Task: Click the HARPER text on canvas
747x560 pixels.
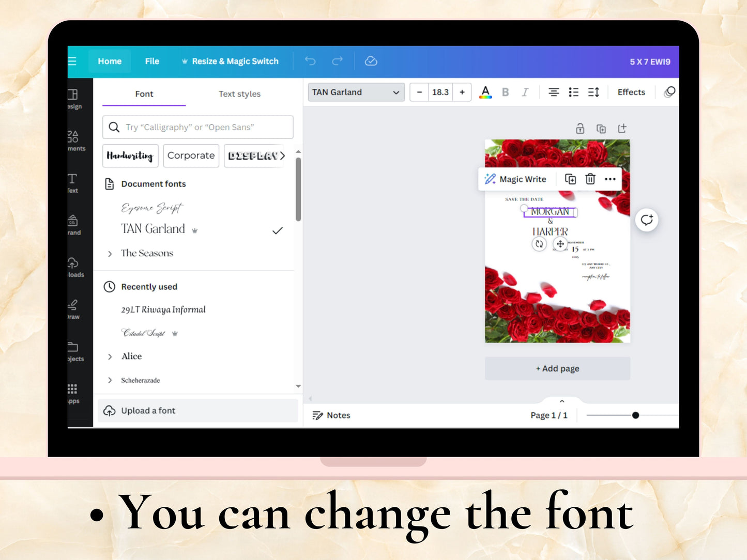Action: (550, 232)
